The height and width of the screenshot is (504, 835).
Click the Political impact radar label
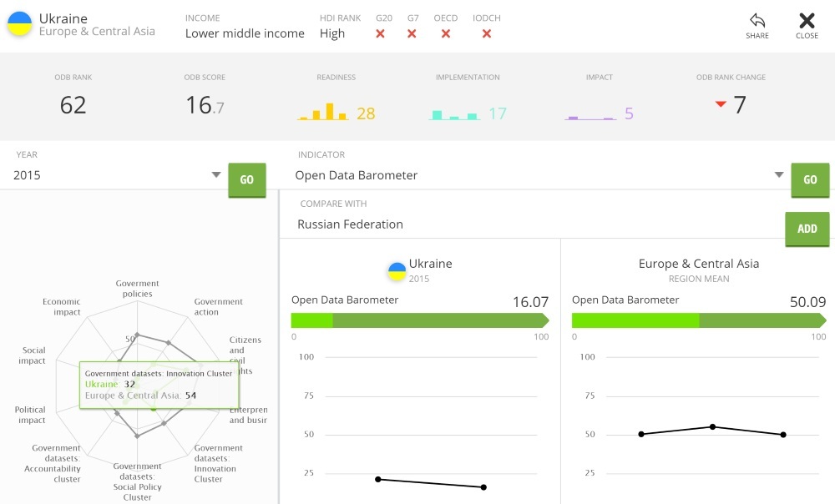(30, 415)
